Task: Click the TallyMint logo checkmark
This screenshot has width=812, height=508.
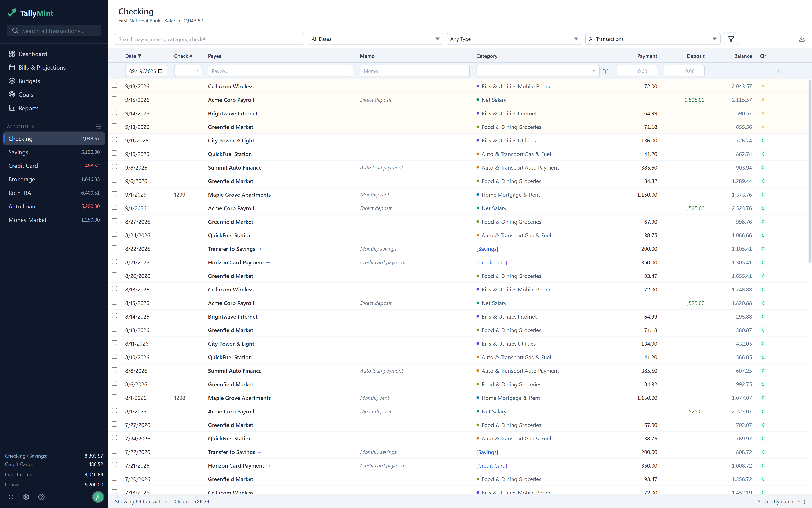Action: pos(12,13)
